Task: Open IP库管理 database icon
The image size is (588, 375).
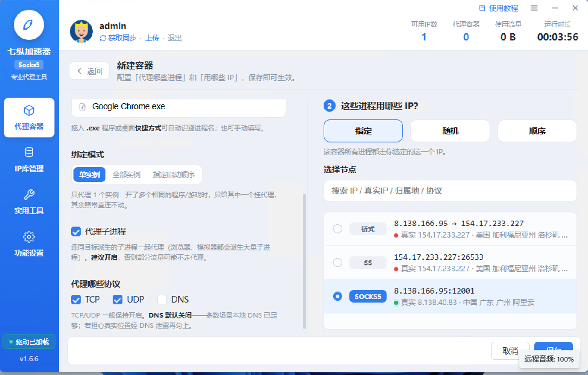Action: pyautogui.click(x=29, y=153)
